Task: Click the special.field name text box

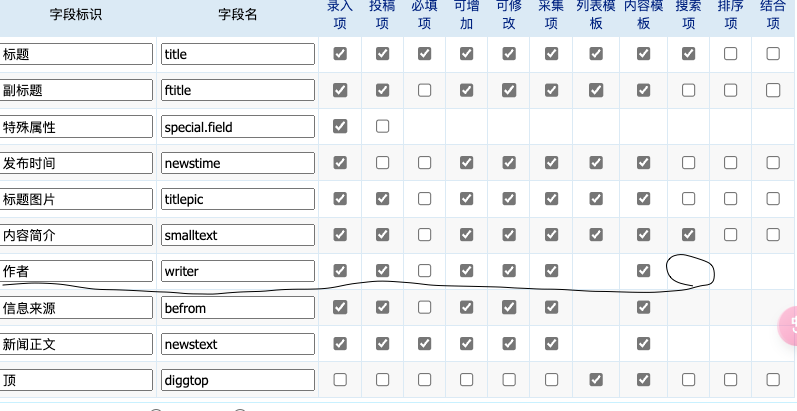Action: [x=238, y=127]
